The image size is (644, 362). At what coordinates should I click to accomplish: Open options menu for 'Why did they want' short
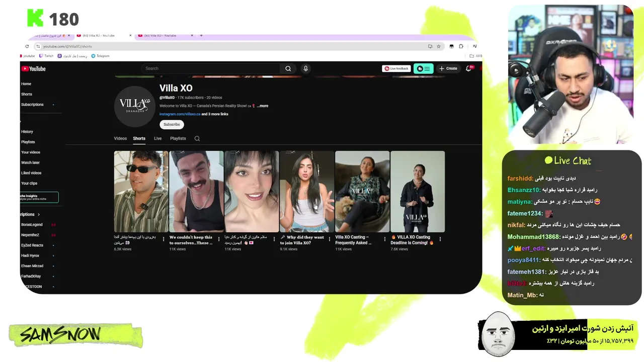[330, 239]
